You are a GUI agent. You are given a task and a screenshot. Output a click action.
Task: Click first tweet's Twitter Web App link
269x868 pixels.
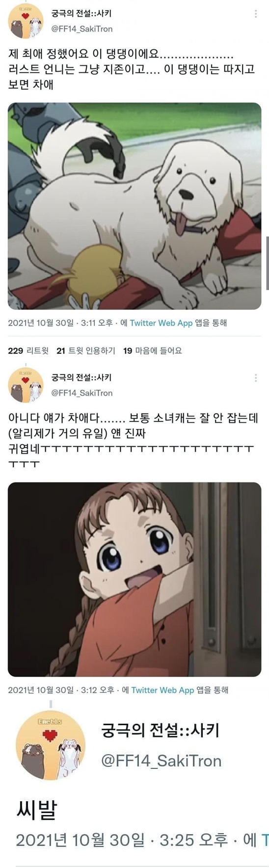(x=161, y=323)
